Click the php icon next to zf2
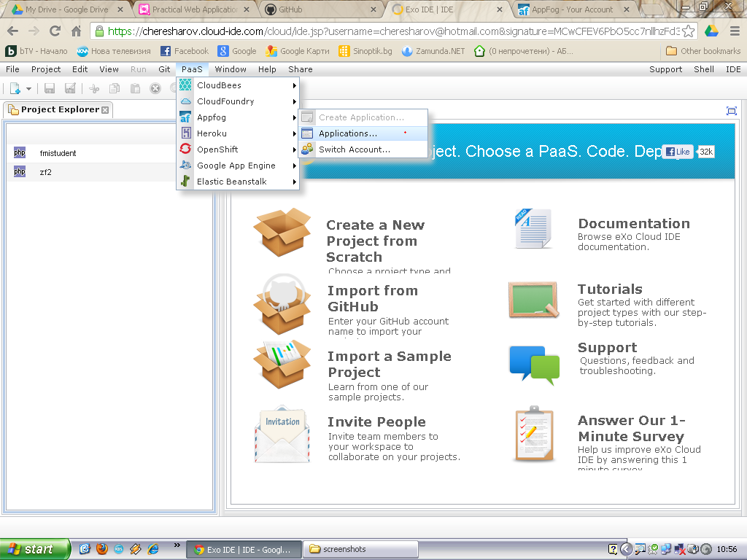 click(20, 171)
